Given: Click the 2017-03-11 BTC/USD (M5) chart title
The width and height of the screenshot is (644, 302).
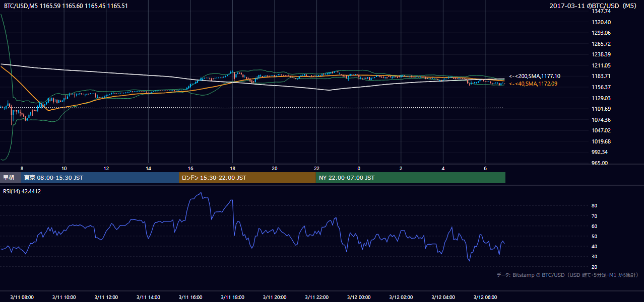Looking at the screenshot, I should (594, 6).
